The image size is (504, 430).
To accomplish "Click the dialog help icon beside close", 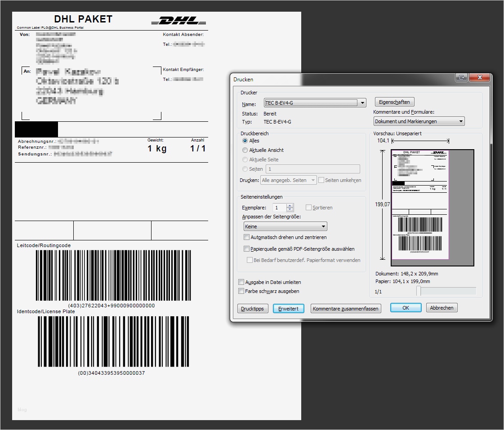I will (462, 77).
